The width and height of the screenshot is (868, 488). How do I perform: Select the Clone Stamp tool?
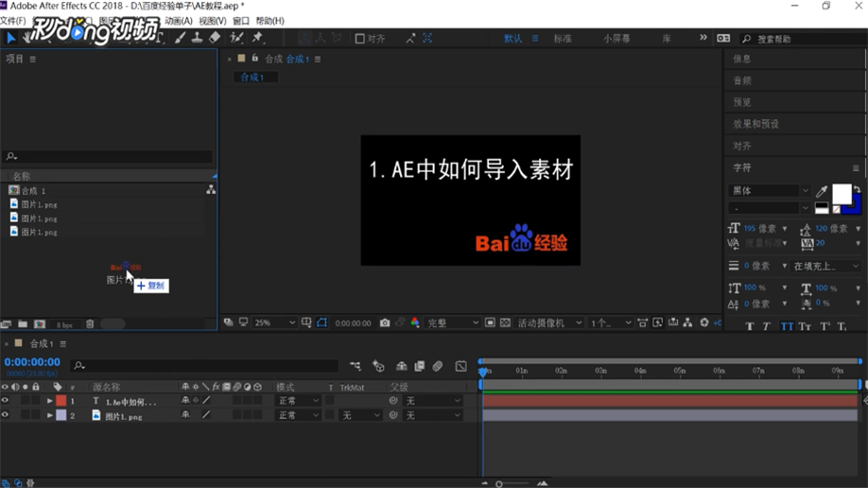197,38
